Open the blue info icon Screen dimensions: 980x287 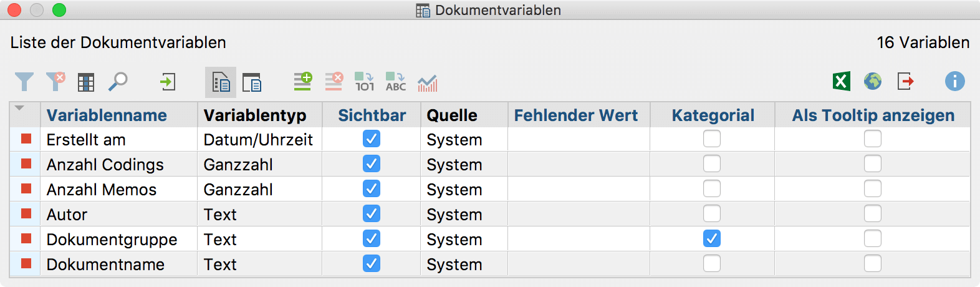[x=955, y=81]
